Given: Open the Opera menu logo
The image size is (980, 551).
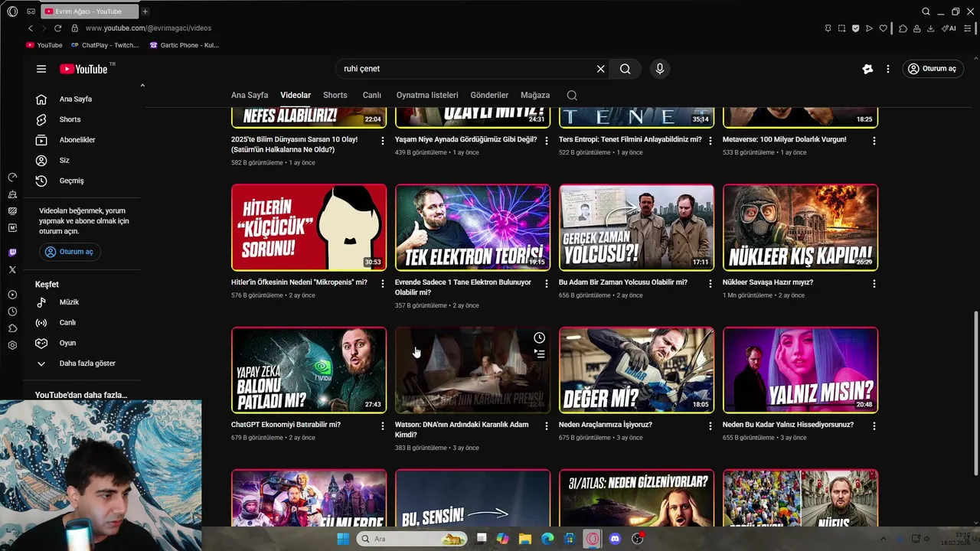Looking at the screenshot, I should [12, 11].
